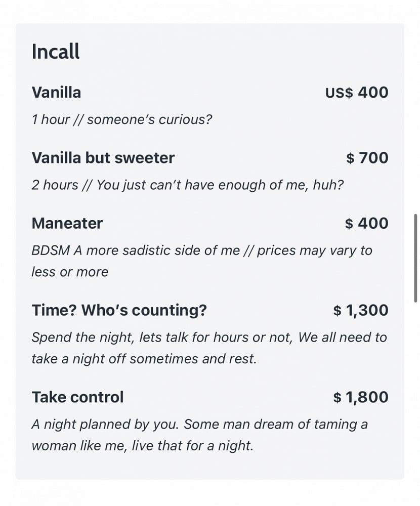This screenshot has height=506, width=420.
Task: Click the 'Spend the night, lets talk' line
Action: coord(209,338)
